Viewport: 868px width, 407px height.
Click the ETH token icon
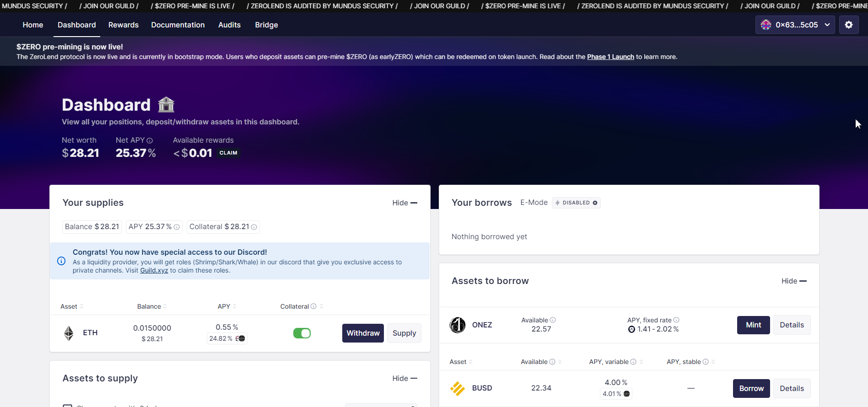click(69, 333)
